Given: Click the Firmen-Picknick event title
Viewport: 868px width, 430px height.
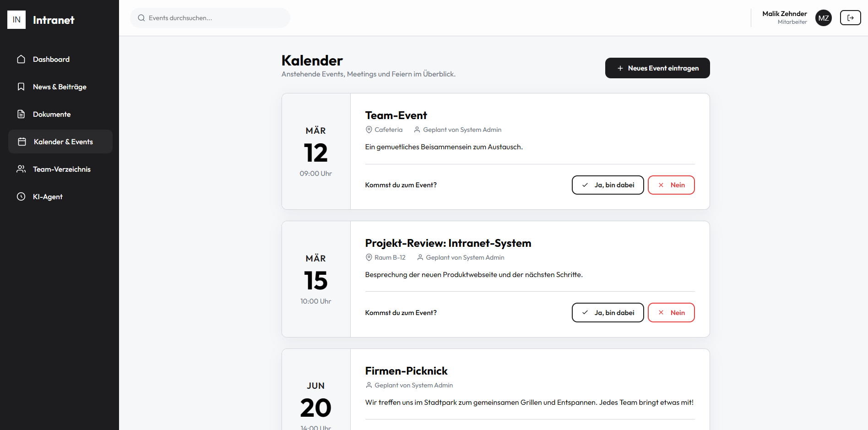Looking at the screenshot, I should click(x=406, y=371).
